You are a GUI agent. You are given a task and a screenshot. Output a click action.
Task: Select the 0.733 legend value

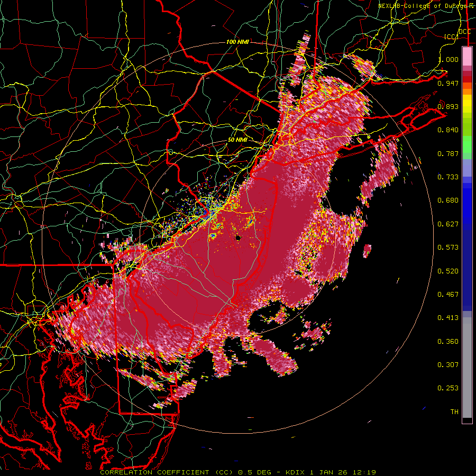(448, 177)
